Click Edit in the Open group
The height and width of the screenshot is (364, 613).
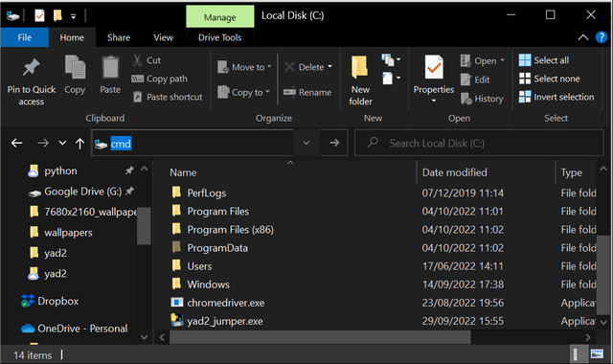point(475,80)
